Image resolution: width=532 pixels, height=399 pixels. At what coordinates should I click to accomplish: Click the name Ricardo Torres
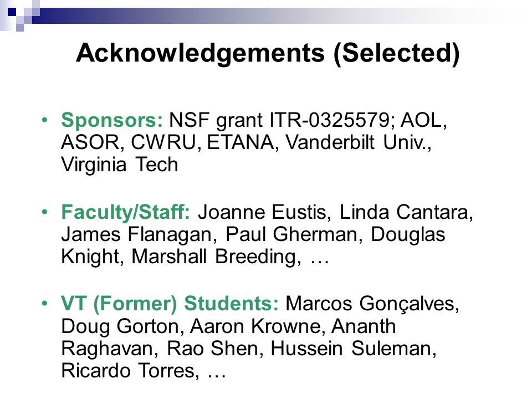click(127, 371)
